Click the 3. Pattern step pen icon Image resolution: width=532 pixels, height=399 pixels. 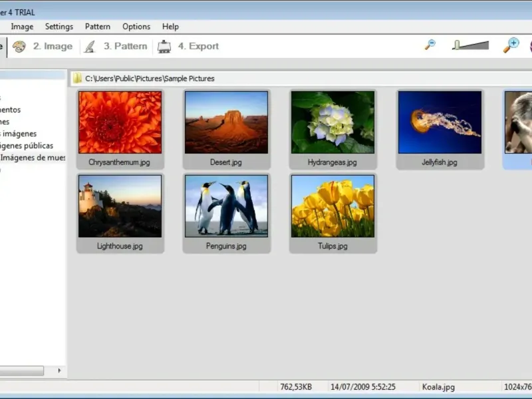(90, 47)
